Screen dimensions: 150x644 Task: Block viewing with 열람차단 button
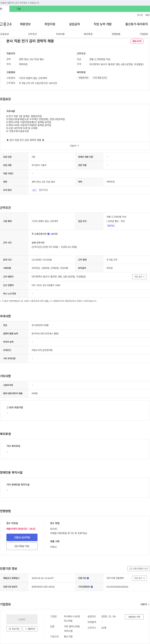(x=30, y=629)
